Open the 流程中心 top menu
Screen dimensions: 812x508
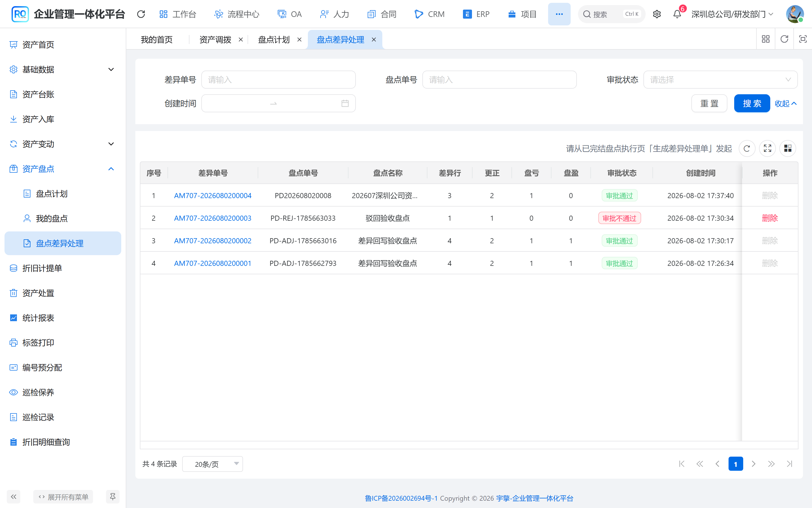pos(237,14)
